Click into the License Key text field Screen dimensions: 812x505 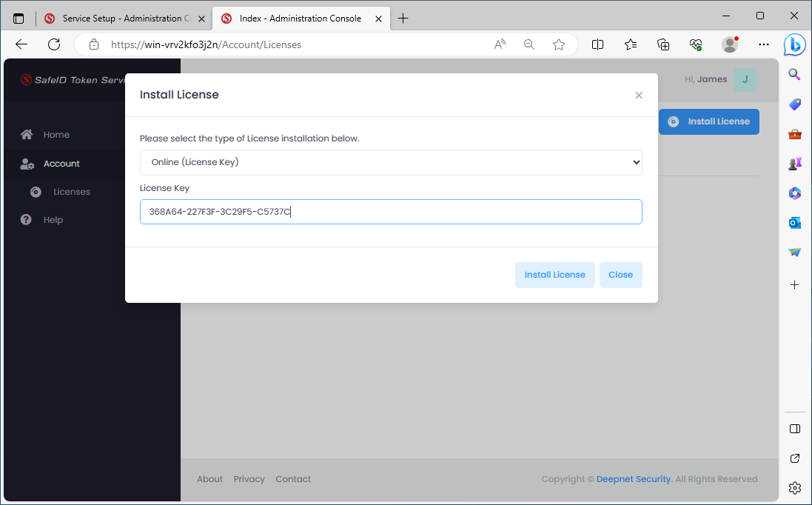[x=391, y=212]
